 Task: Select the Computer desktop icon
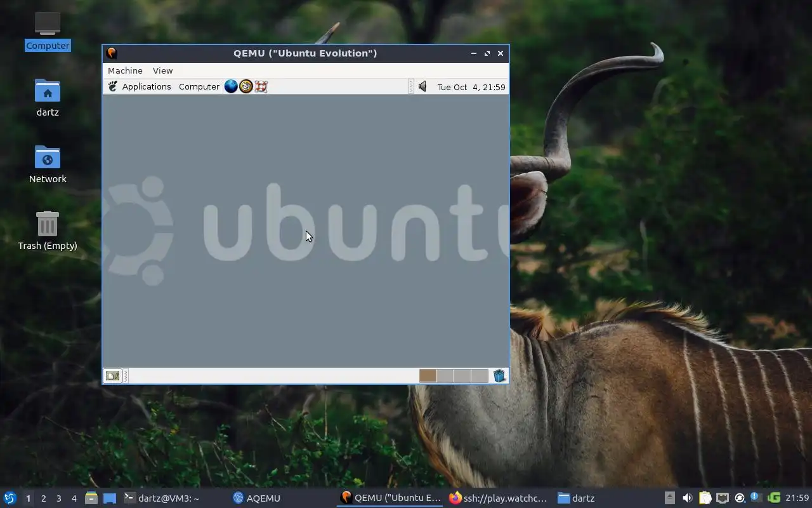click(x=48, y=30)
